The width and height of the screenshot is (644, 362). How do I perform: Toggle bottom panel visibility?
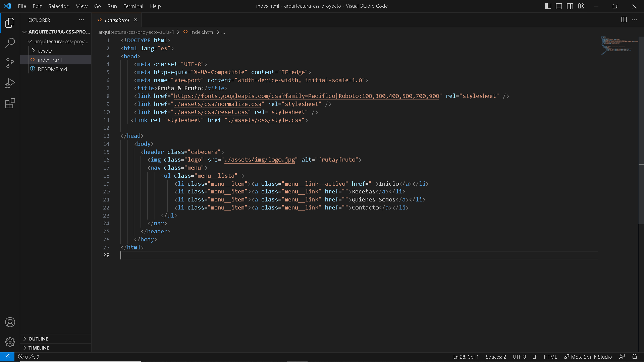click(559, 6)
